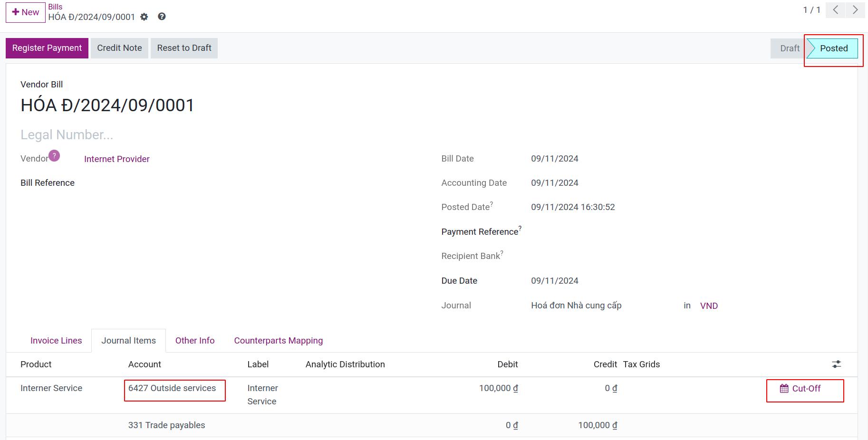Open the VND currency link
Screen dimensions: 868x440
(x=709, y=306)
